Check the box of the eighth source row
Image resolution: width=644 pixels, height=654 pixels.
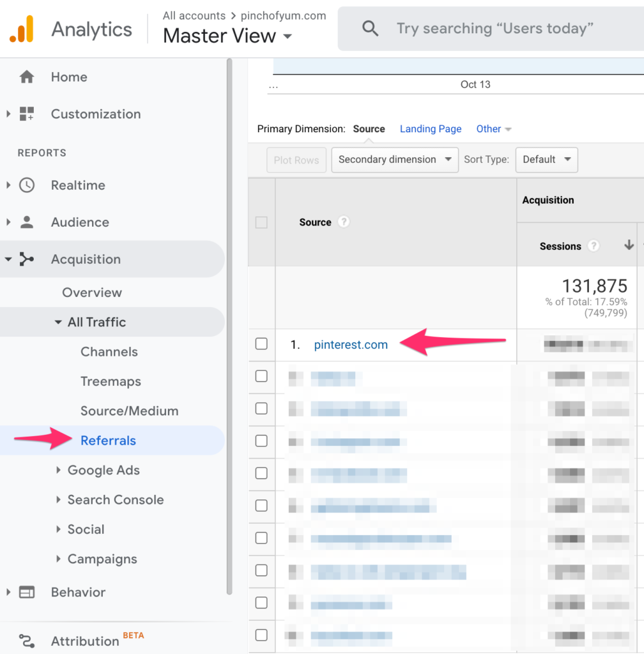[x=261, y=570]
